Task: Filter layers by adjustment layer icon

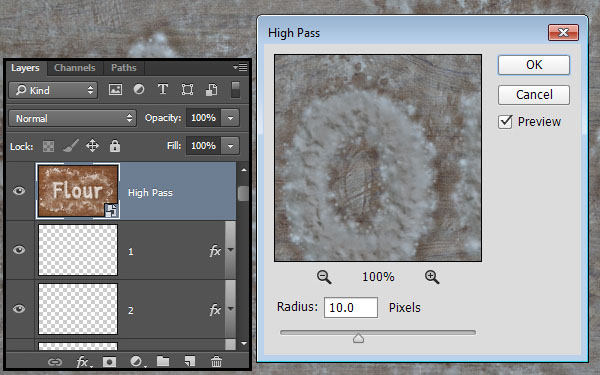Action: click(x=139, y=90)
